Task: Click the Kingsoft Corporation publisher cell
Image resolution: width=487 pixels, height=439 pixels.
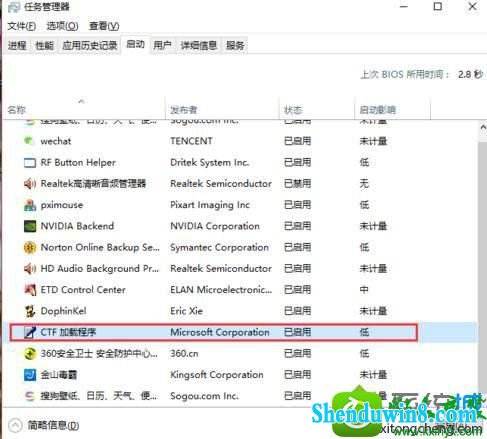Action: point(217,375)
